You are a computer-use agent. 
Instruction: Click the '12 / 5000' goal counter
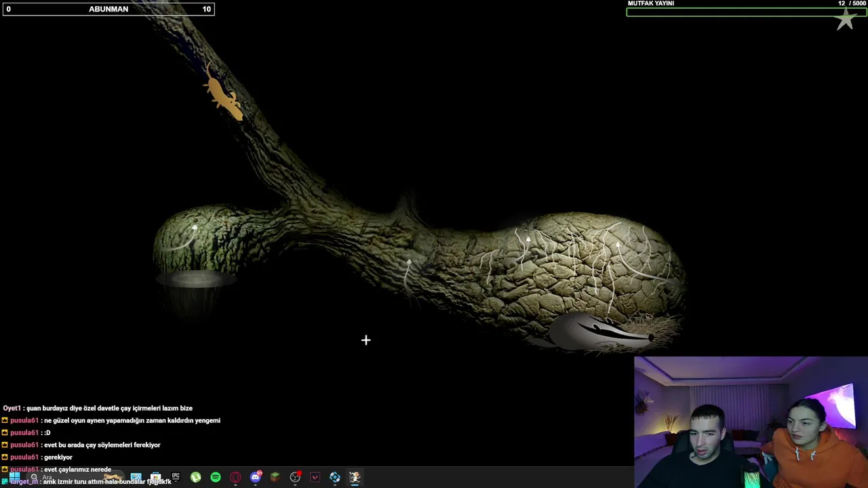tap(852, 3)
